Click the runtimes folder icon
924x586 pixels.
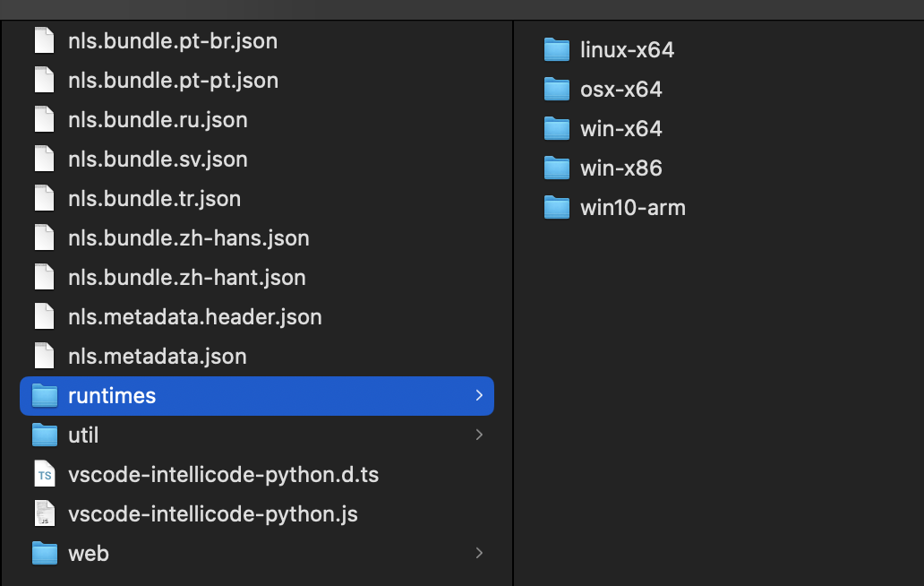click(x=44, y=395)
